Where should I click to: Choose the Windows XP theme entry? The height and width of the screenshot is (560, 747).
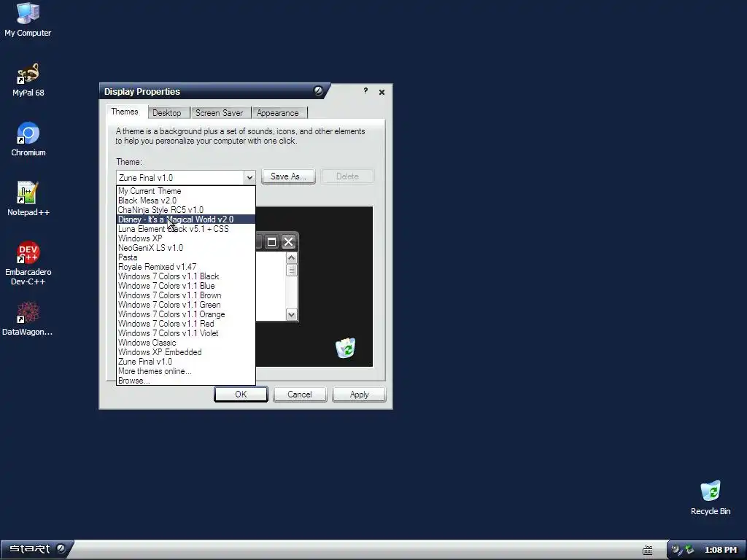[186, 238]
